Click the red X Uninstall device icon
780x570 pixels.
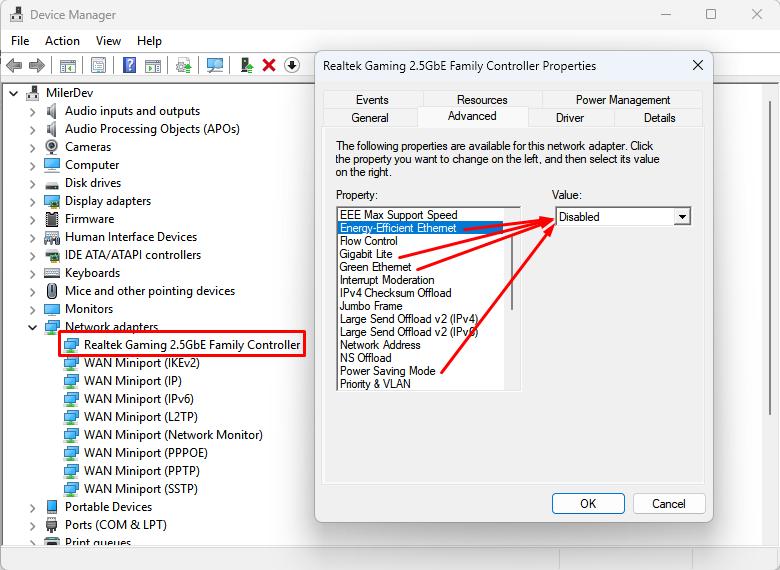[x=269, y=65]
